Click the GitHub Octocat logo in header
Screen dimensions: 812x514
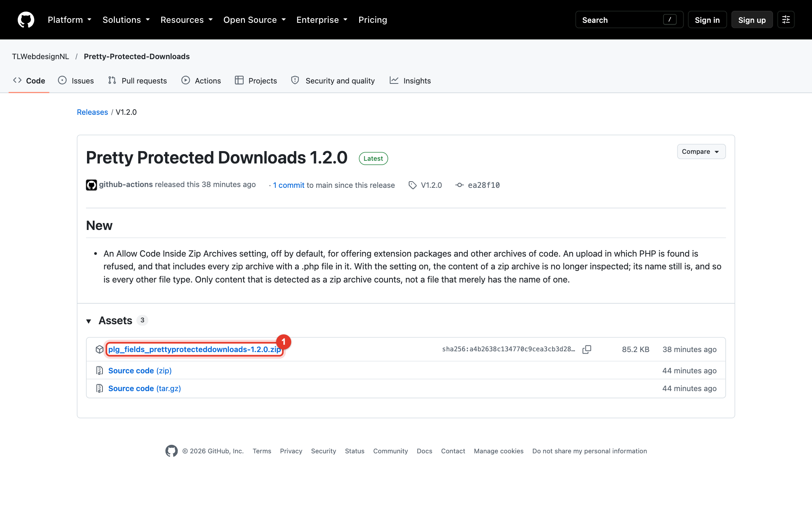26,20
